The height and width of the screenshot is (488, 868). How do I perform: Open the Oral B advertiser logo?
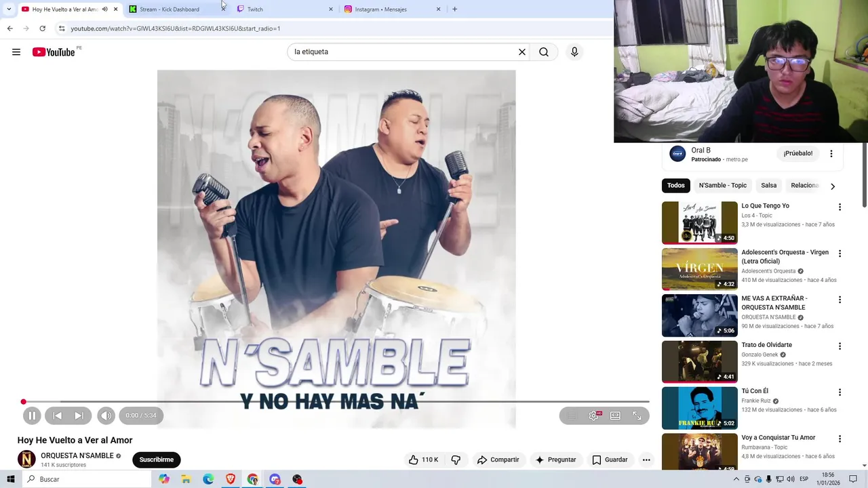(x=677, y=154)
